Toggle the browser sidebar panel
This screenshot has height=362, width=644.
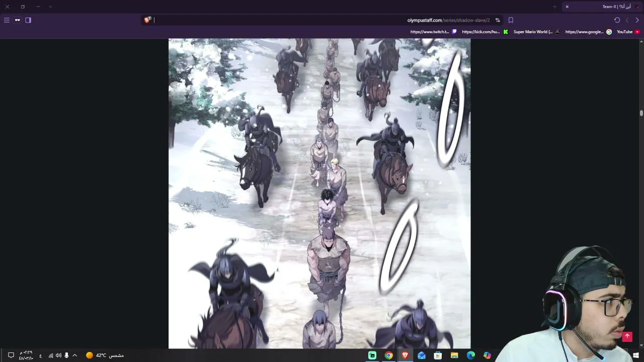(28, 20)
